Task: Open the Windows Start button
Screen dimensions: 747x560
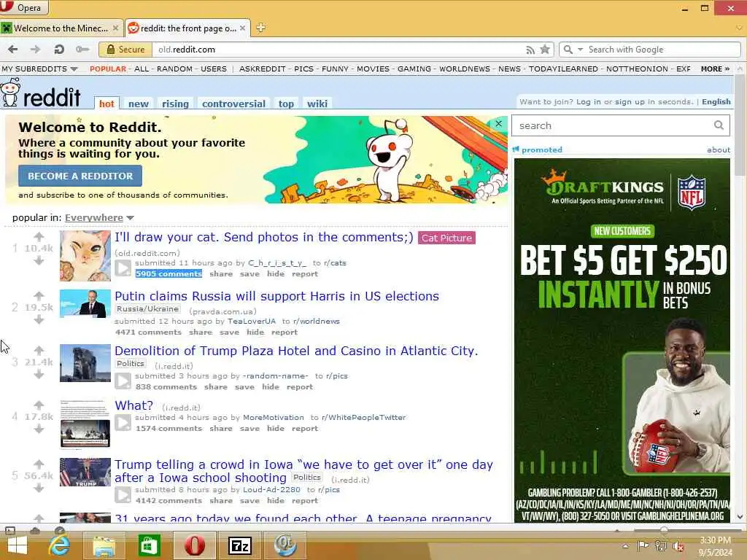Action: pos(18,545)
